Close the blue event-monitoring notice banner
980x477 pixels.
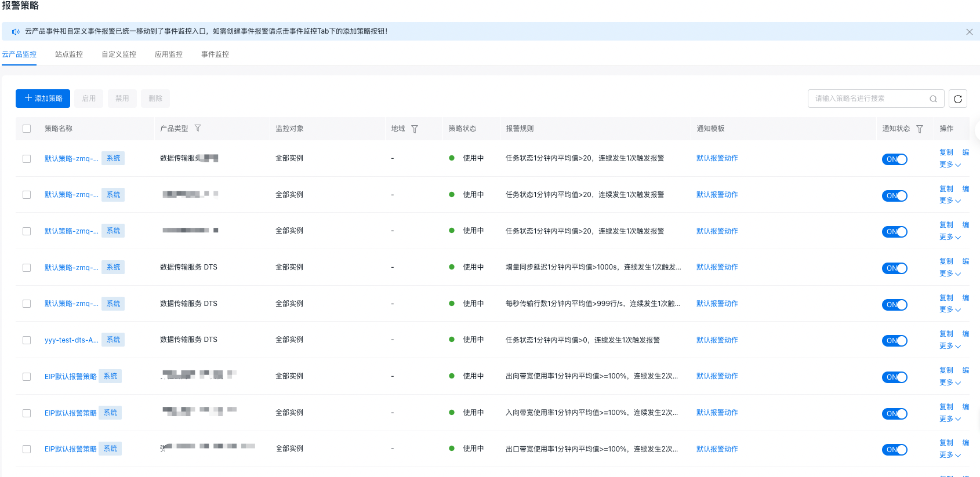click(x=970, y=32)
